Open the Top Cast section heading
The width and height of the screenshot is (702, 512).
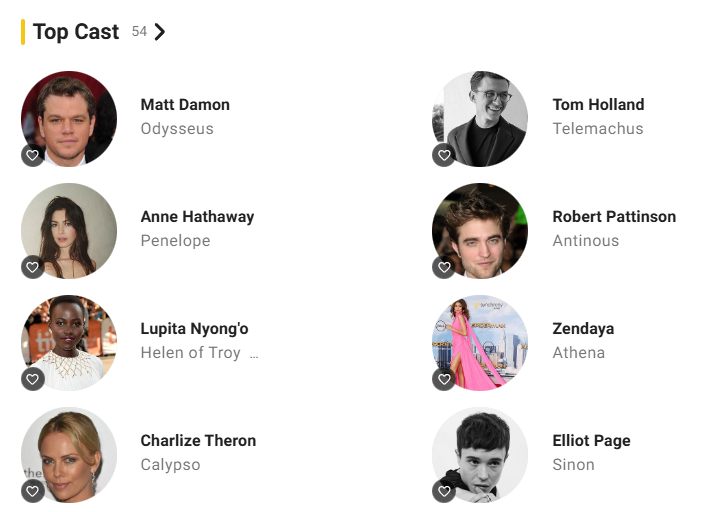[76, 32]
